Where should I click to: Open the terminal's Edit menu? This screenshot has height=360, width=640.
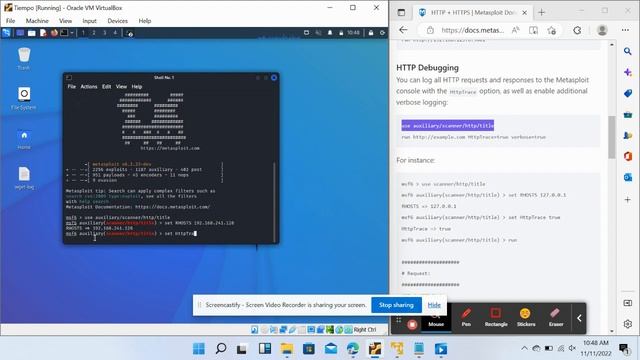pyautogui.click(x=107, y=87)
